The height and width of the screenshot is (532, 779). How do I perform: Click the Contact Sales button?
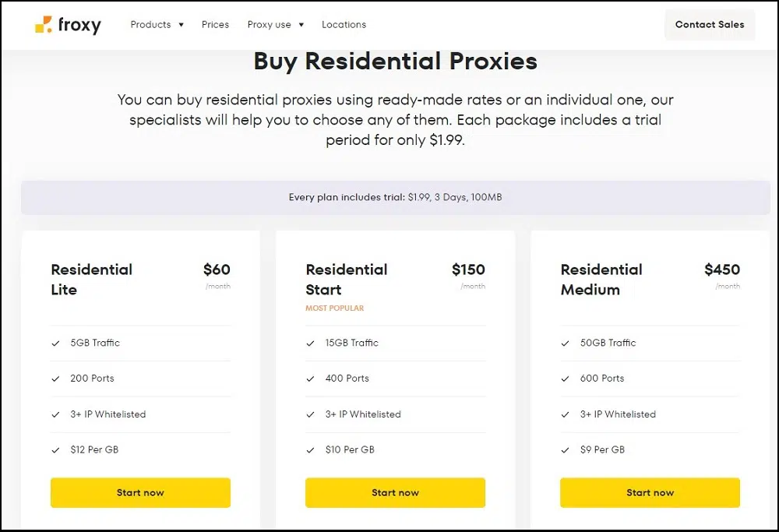coord(709,25)
